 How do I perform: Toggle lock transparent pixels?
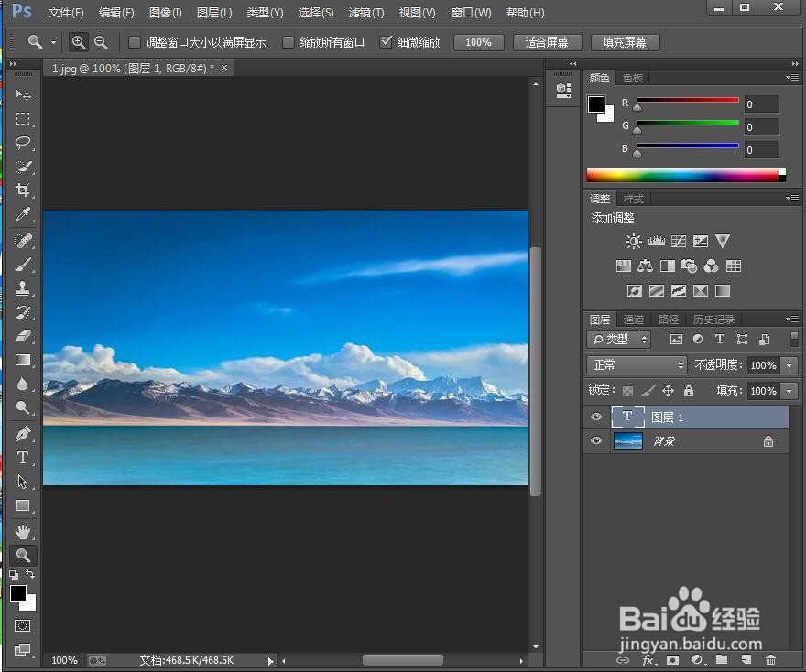(x=627, y=391)
